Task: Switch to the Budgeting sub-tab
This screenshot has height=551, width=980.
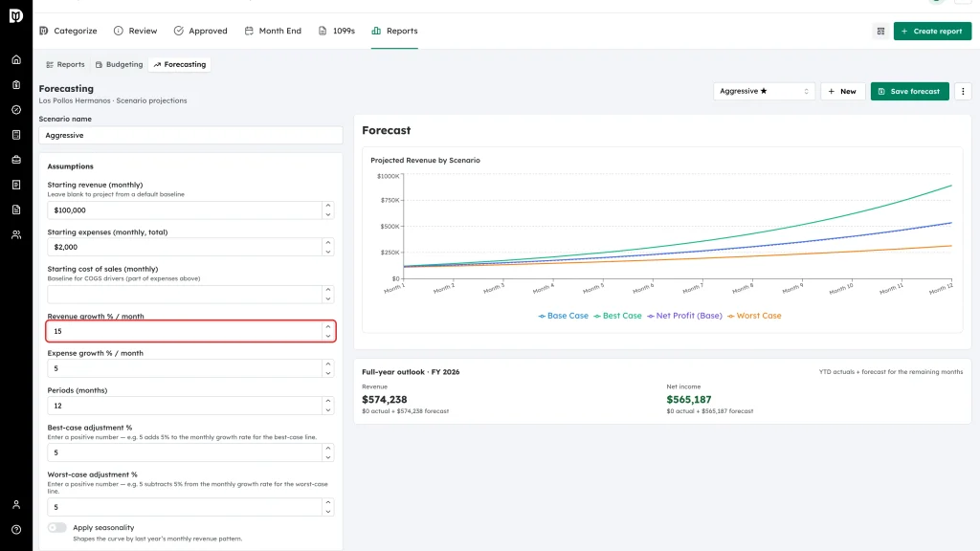Action: [119, 64]
